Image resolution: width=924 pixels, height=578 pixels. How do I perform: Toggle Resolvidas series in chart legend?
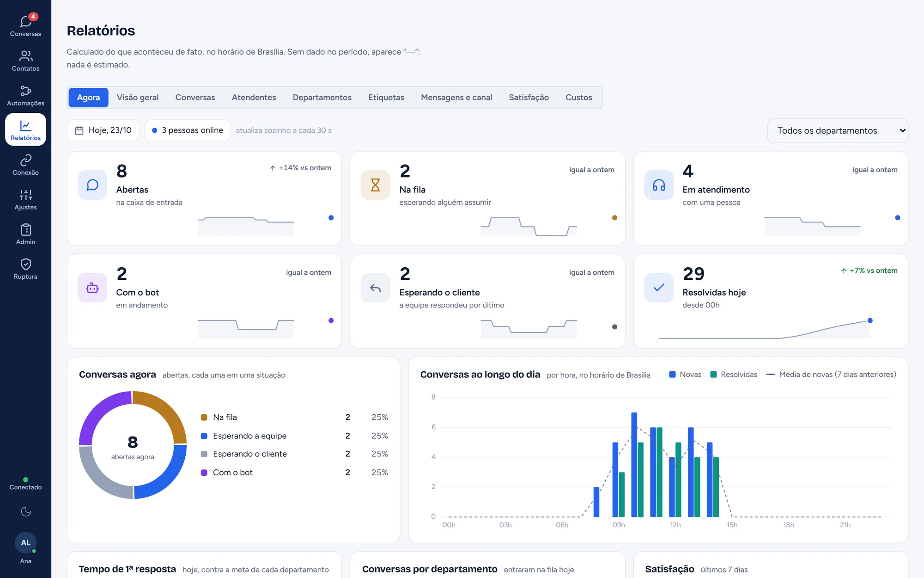click(734, 375)
